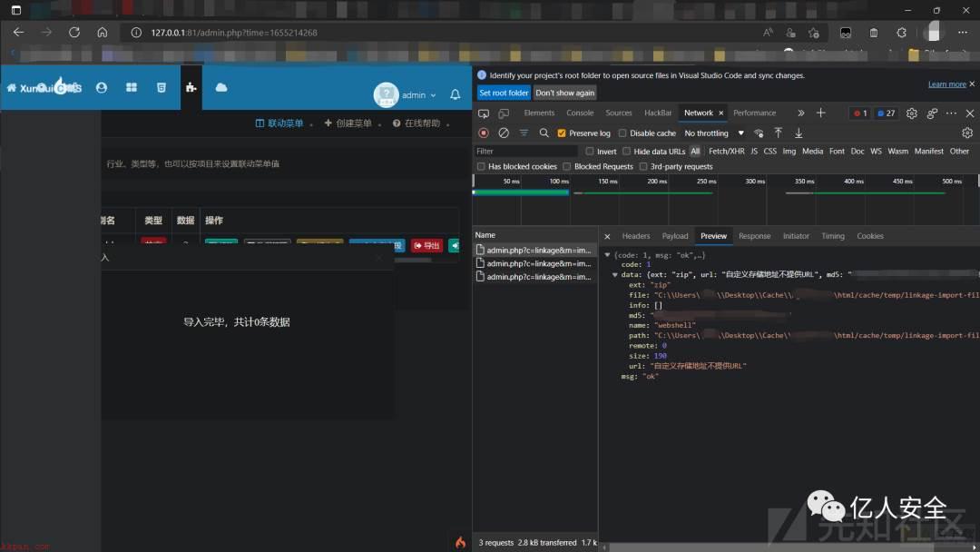Switch to the Console tab
Image resolution: width=980 pixels, height=552 pixels.
(x=580, y=113)
